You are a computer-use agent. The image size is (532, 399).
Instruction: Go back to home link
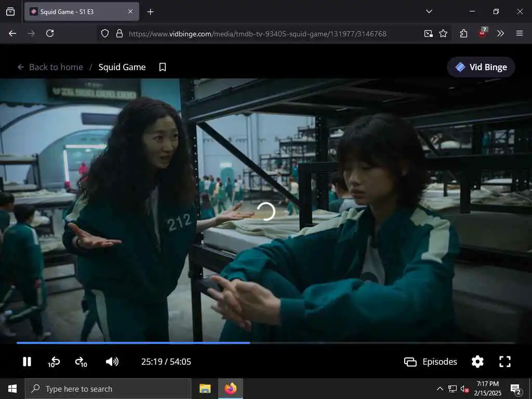[50, 67]
